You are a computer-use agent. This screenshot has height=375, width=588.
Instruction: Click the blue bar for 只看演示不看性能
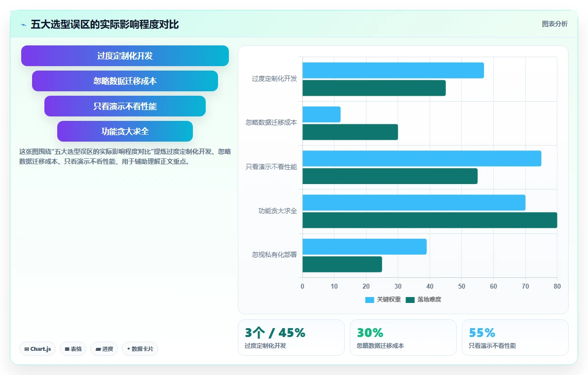pos(422,158)
